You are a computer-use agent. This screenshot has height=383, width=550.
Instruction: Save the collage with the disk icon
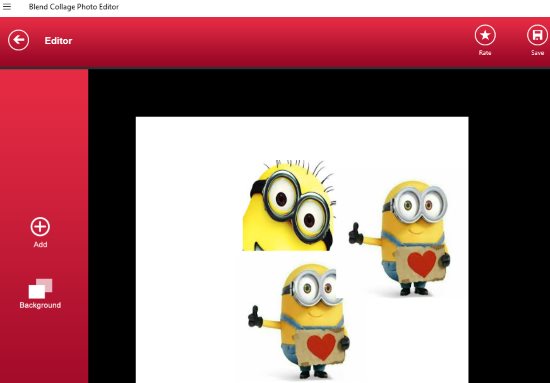[x=537, y=35]
